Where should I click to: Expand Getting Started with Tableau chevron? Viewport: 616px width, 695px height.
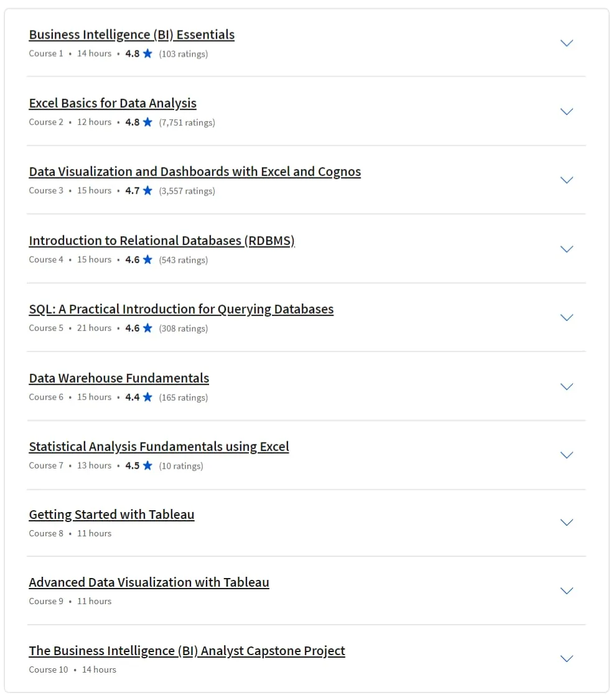coord(567,523)
